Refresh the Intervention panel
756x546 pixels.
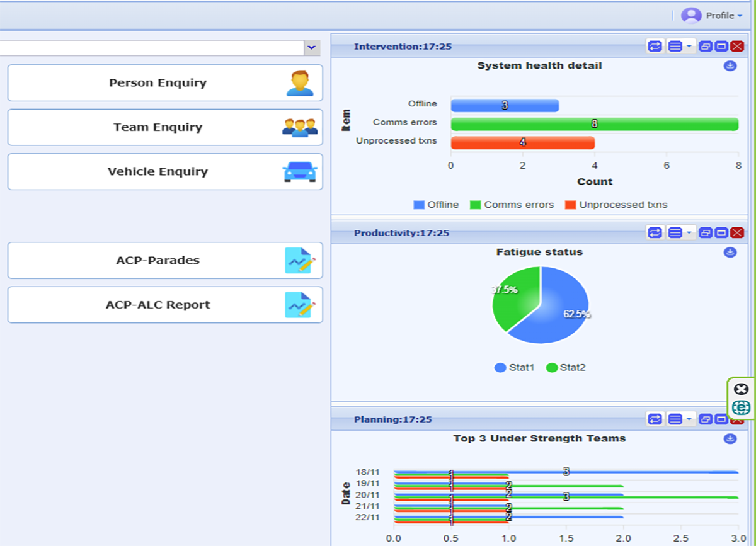click(x=655, y=47)
